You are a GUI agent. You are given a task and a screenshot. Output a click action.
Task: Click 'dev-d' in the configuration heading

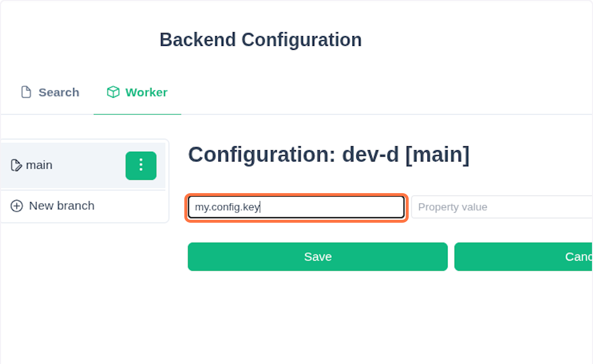[x=370, y=155]
